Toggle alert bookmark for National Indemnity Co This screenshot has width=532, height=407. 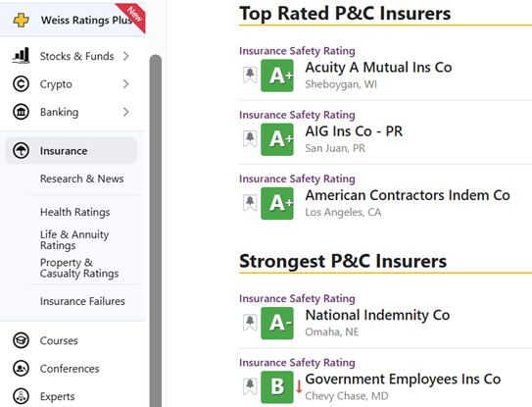pyautogui.click(x=250, y=323)
